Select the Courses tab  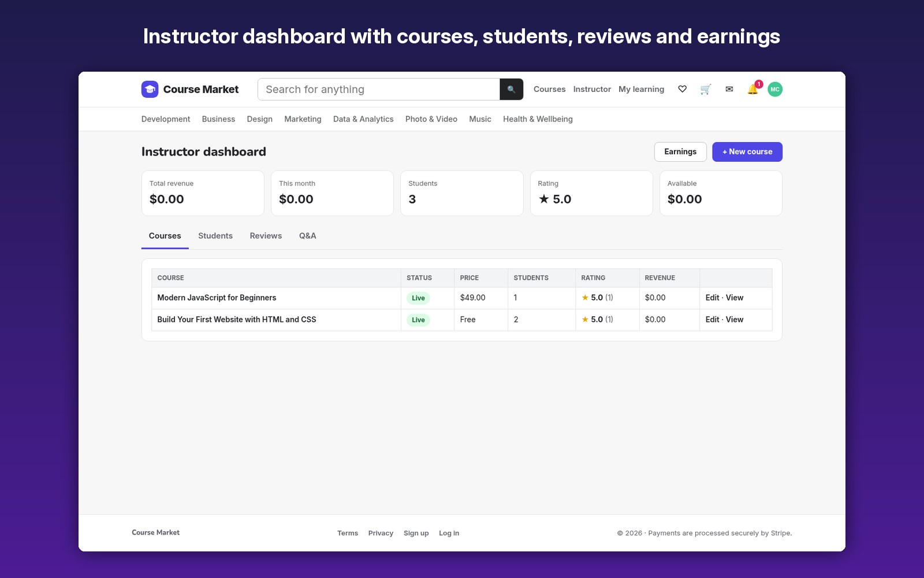pos(165,236)
